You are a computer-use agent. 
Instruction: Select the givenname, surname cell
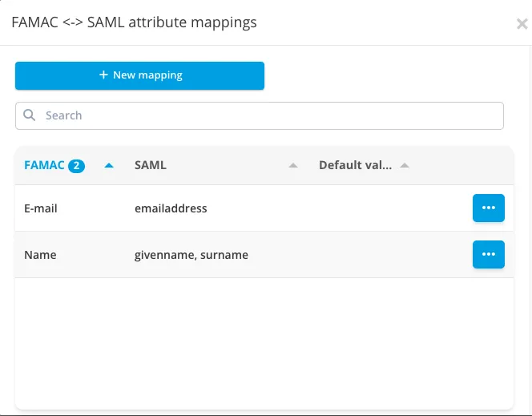(191, 255)
